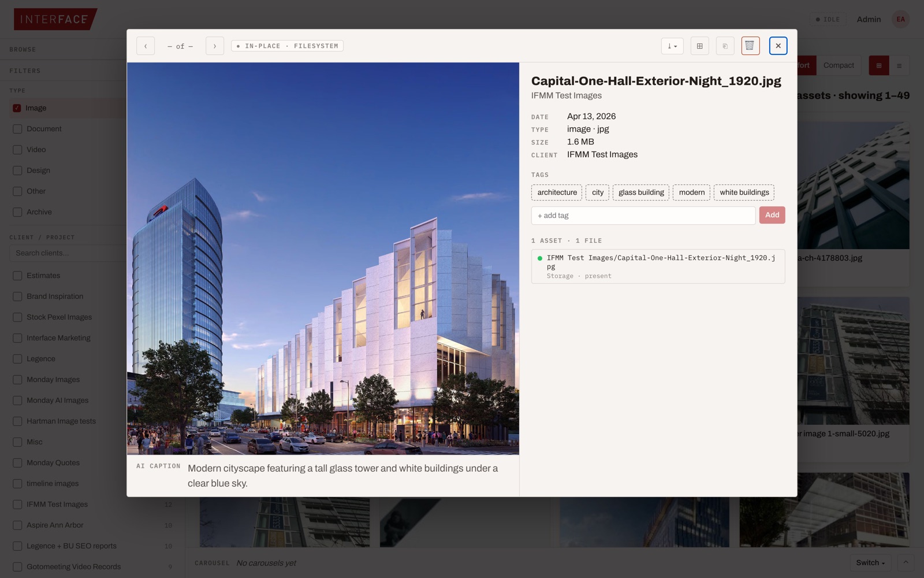Open the a-ch-4178803.jpg thumbnail

click(854, 186)
